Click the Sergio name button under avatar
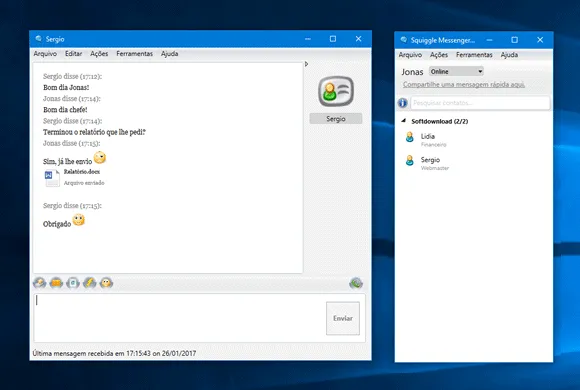 [336, 119]
